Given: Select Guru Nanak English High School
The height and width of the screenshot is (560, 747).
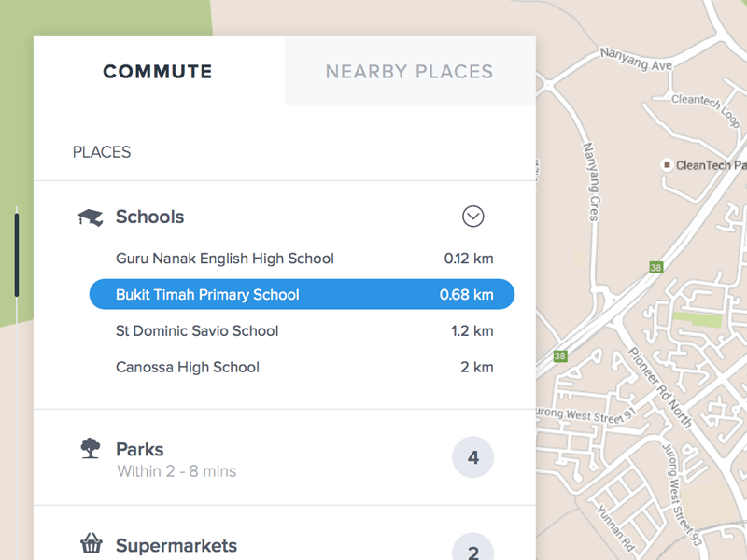Looking at the screenshot, I should point(225,259).
